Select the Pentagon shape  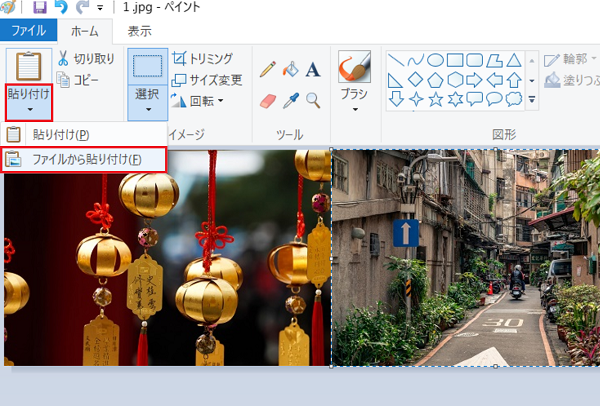435,80
